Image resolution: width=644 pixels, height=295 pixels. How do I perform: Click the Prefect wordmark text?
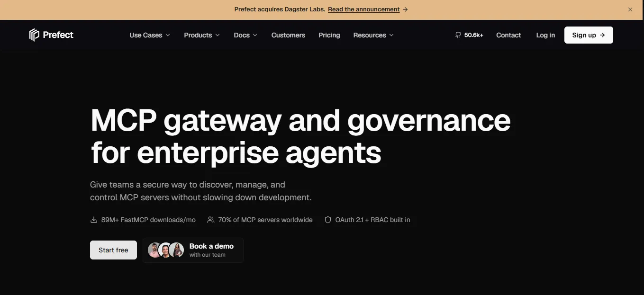pyautogui.click(x=58, y=35)
